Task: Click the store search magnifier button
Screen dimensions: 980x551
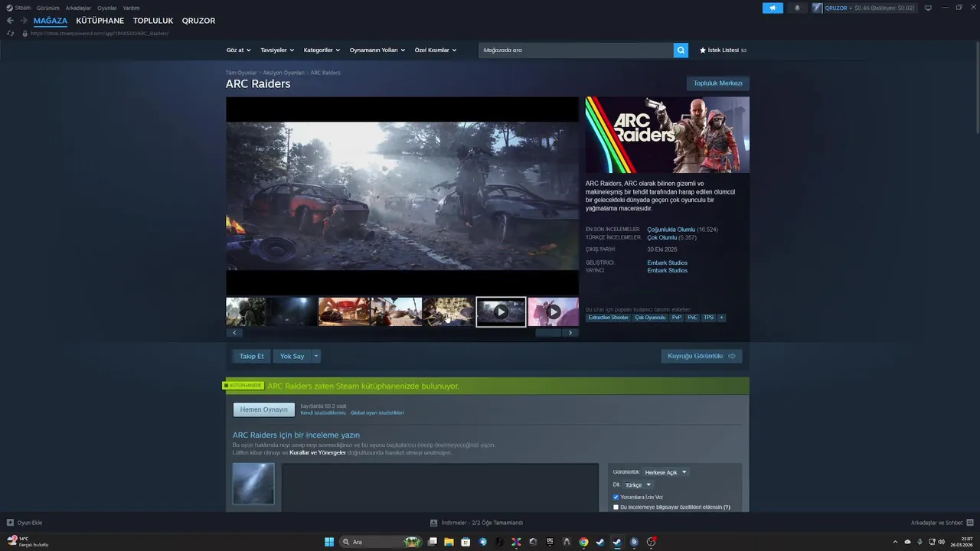Action: 681,50
